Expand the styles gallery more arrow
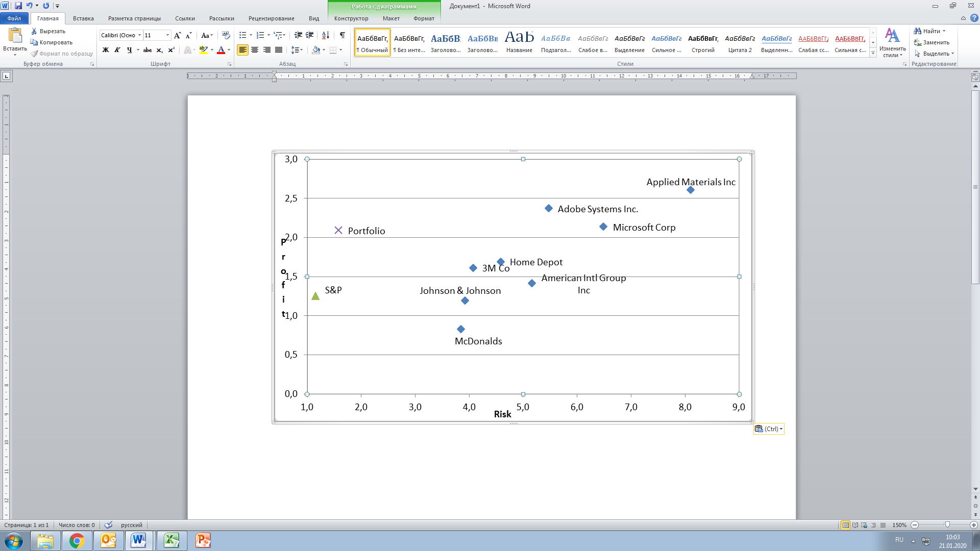 tap(873, 53)
